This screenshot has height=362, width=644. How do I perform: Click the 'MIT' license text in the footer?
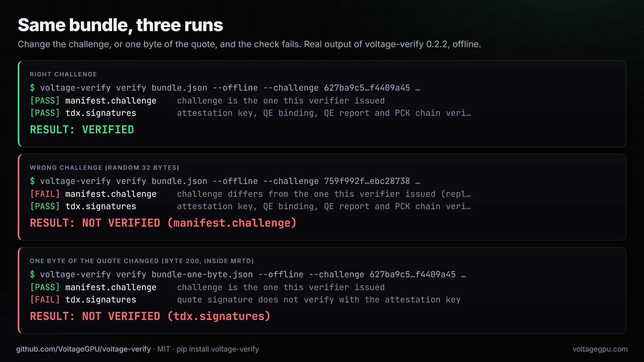point(163,349)
